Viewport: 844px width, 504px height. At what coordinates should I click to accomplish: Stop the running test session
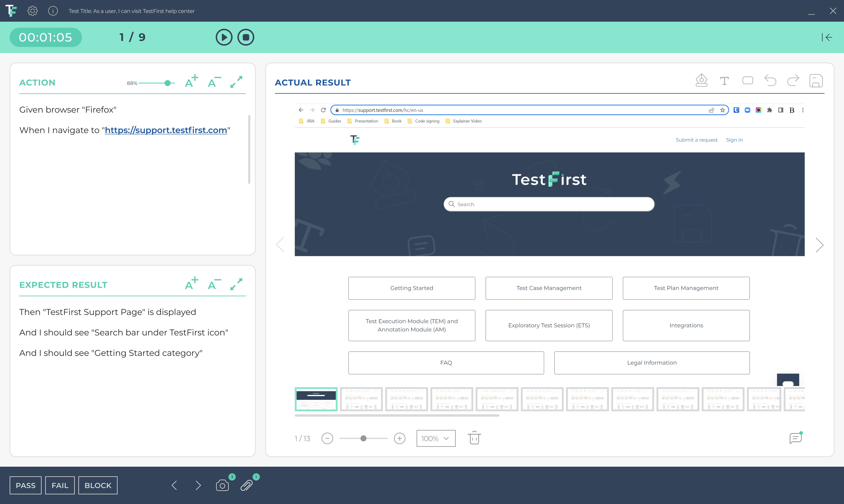pyautogui.click(x=246, y=37)
